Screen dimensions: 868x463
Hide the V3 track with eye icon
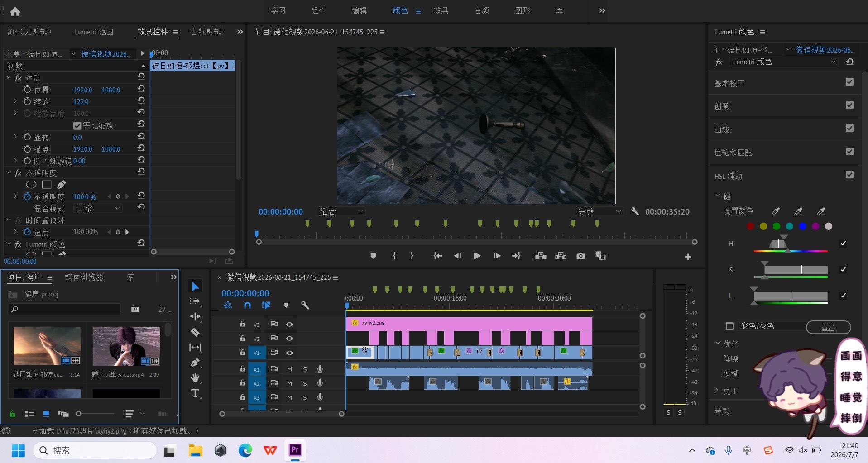(289, 324)
